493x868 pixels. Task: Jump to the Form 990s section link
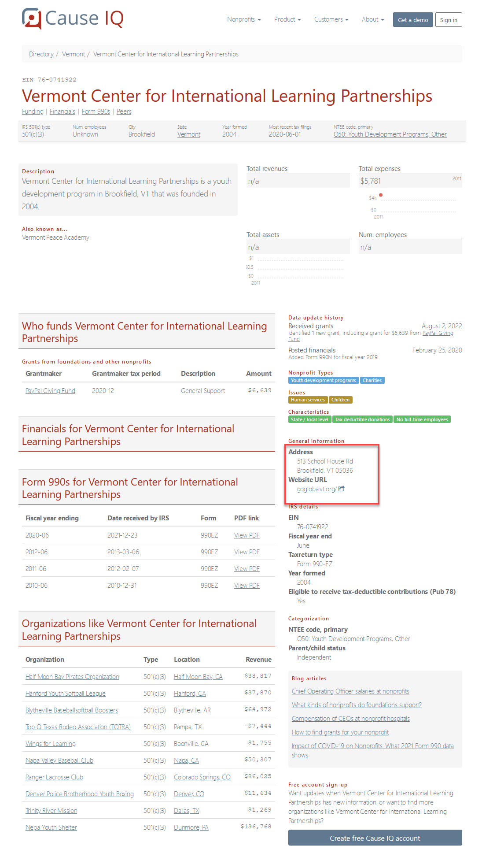pyautogui.click(x=96, y=111)
